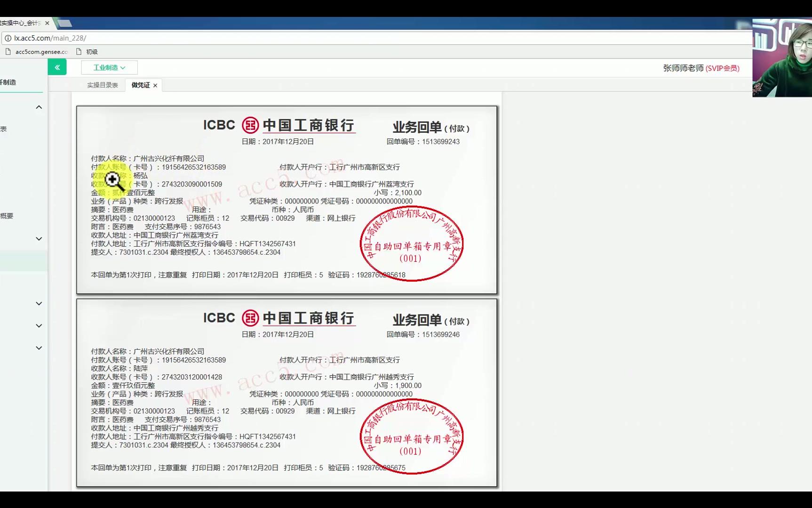This screenshot has width=812, height=508.
Task: Switch to the 实操目录表 tab
Action: [102, 85]
